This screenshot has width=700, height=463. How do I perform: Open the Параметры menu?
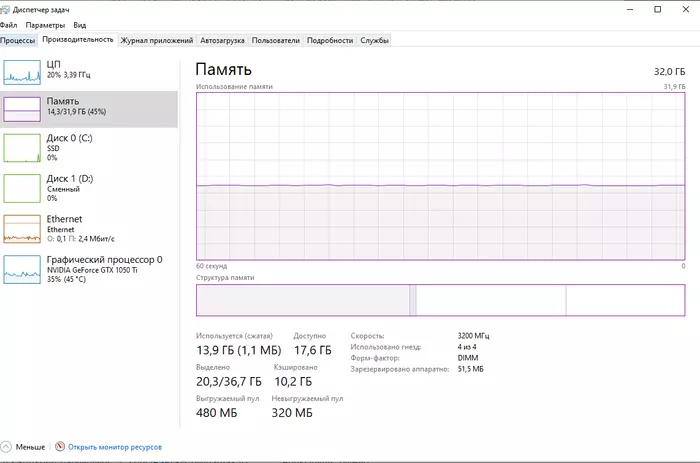(x=45, y=24)
